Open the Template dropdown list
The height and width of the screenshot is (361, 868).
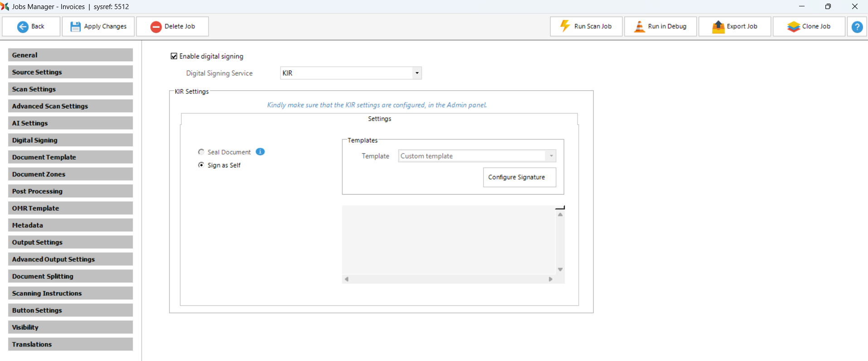(551, 156)
